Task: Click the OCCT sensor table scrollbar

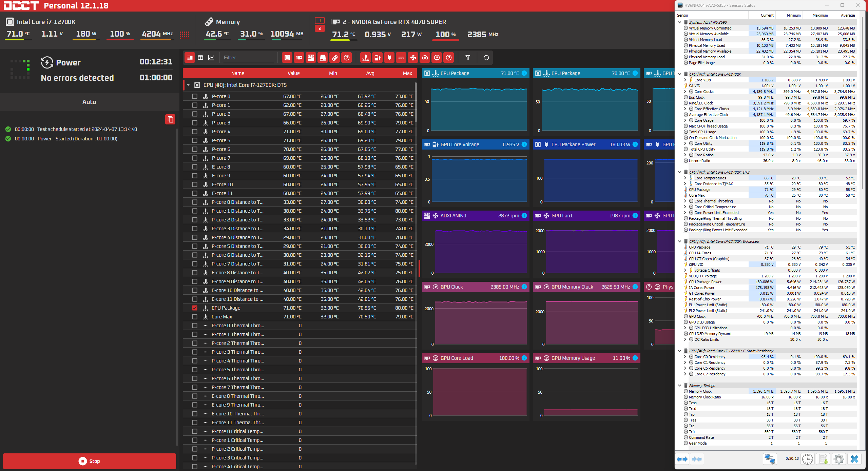Action: [x=416, y=102]
